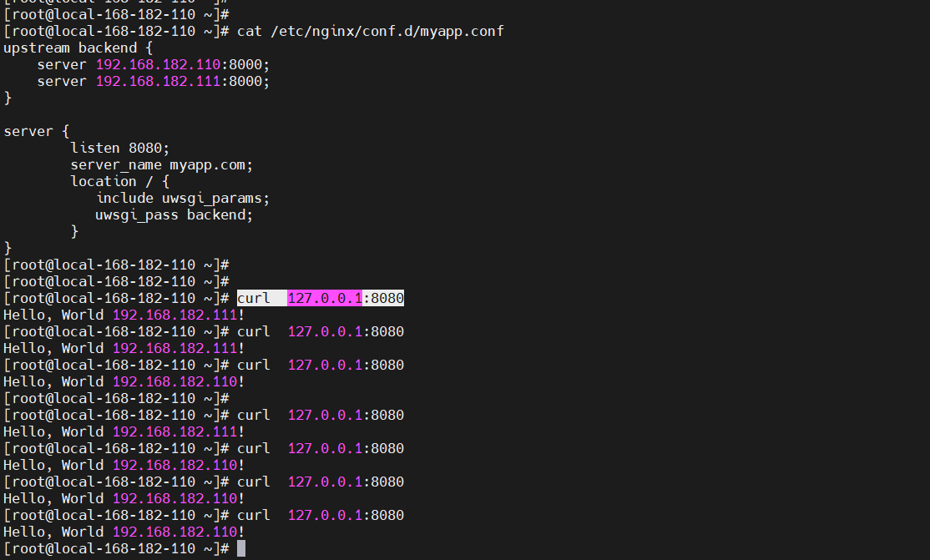
Task: Click the cat /etc/nginx/conf.d/myapp.conf command text
Action: [x=370, y=32]
